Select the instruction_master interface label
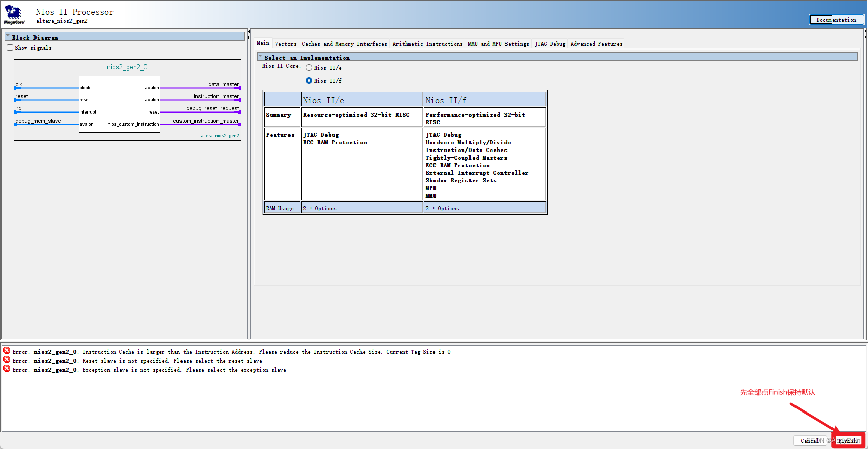This screenshot has width=868, height=449. coord(216,96)
